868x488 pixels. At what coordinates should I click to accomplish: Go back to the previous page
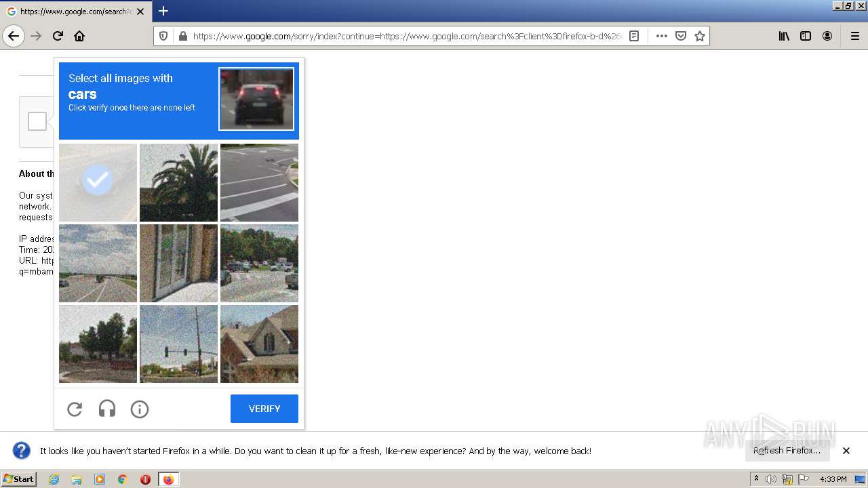pos(14,36)
